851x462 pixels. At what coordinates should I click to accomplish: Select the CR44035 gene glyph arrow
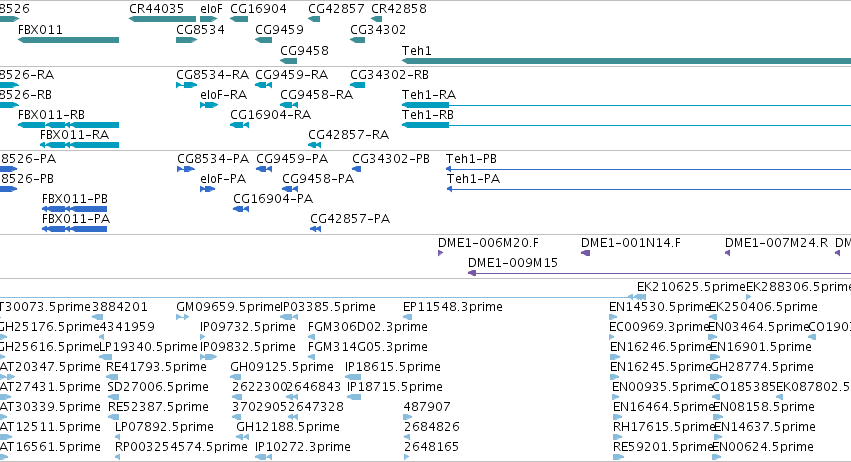pyautogui.click(x=162, y=20)
